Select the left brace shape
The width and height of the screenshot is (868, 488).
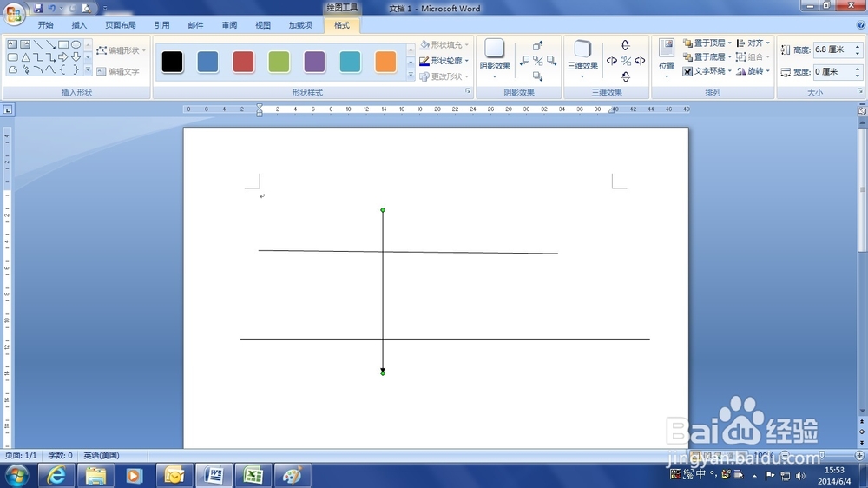pos(63,69)
